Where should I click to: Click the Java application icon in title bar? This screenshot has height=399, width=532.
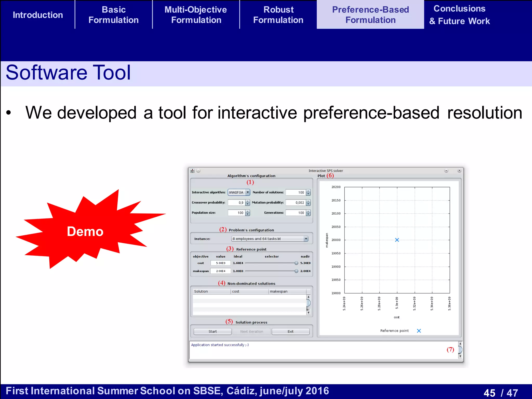(192, 171)
